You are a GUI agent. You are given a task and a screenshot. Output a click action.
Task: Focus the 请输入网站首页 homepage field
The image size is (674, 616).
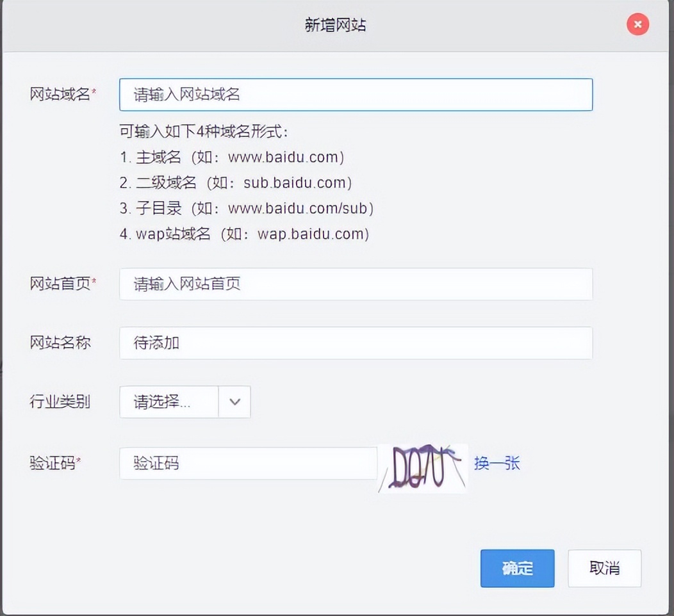pos(356,284)
